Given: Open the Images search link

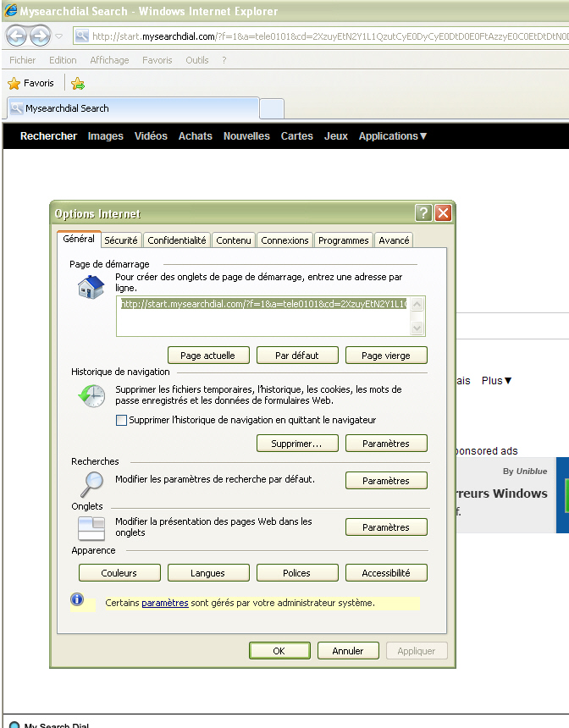Looking at the screenshot, I should (106, 136).
